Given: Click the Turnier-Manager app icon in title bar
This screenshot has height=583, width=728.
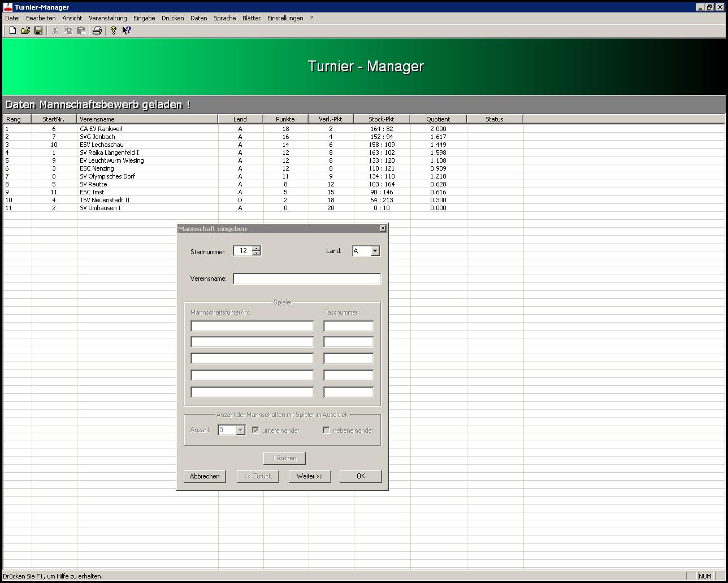Looking at the screenshot, I should pyautogui.click(x=8, y=7).
